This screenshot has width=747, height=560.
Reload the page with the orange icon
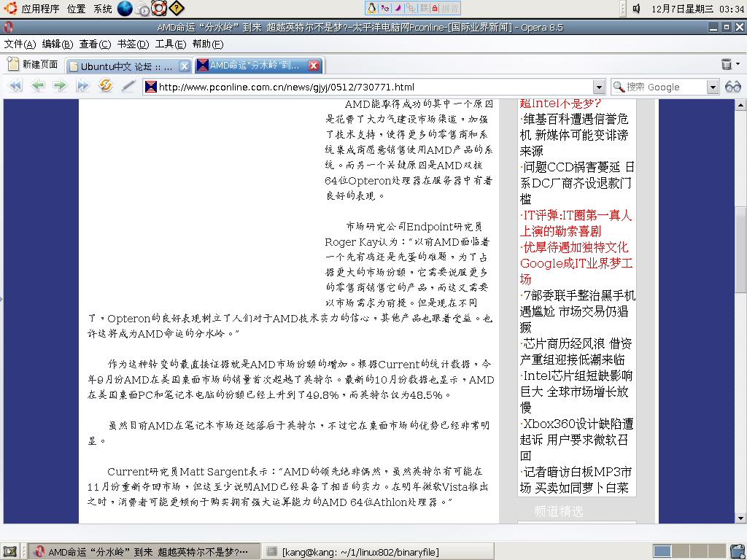click(x=105, y=86)
